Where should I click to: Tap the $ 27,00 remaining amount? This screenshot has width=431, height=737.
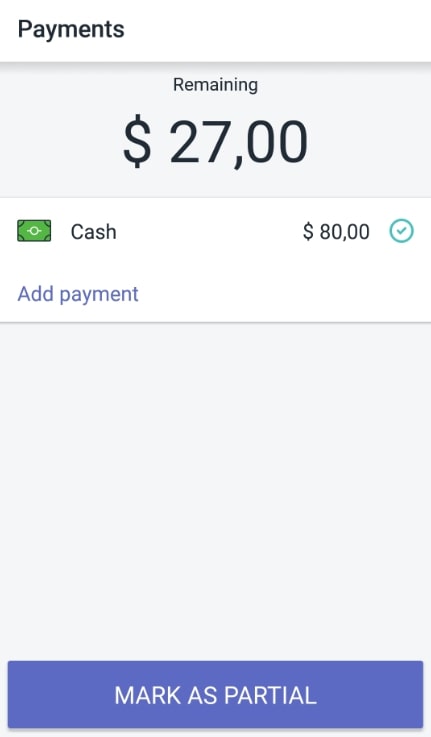(x=215, y=142)
